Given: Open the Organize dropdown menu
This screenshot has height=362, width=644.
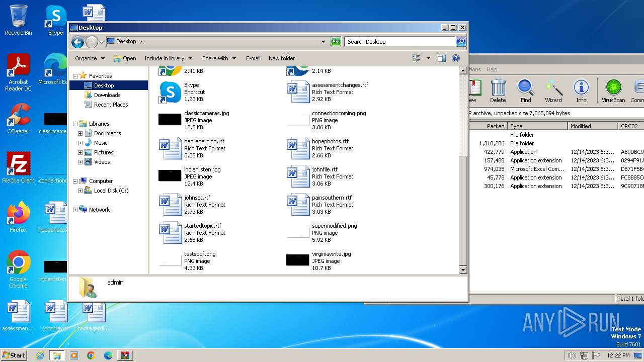Looking at the screenshot, I should tap(90, 58).
